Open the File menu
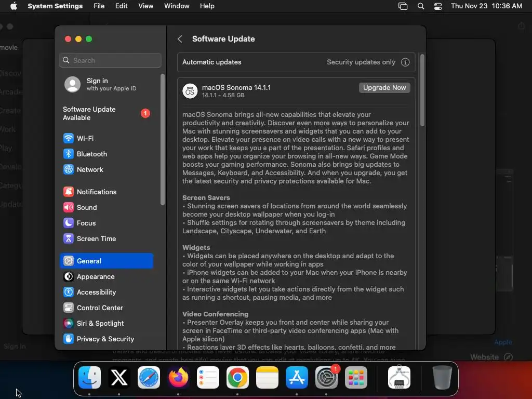This screenshot has height=399, width=532. [x=99, y=6]
